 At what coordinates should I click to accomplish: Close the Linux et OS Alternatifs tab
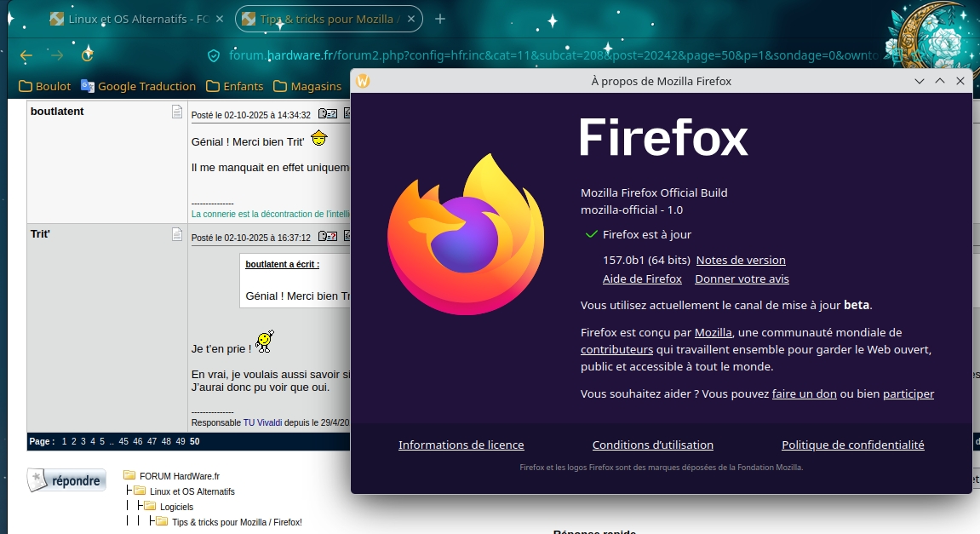[x=220, y=19]
